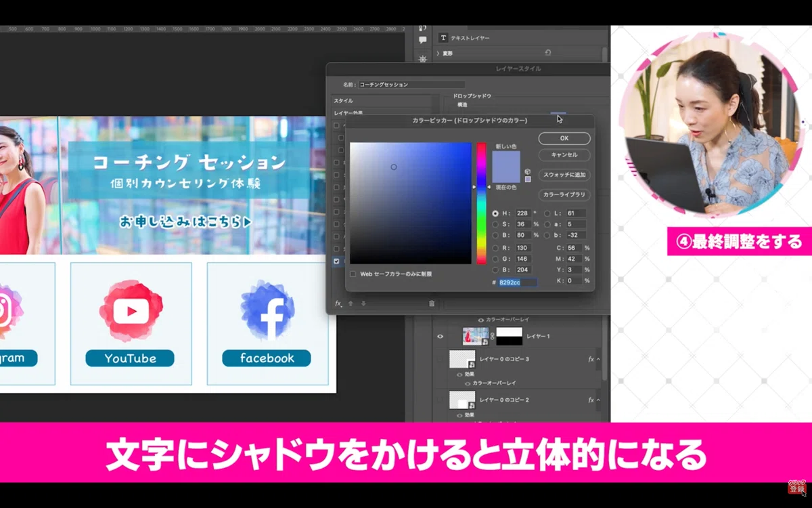Click the reset transform arrow icon beside 変形
Screen dimensions: 812x508
click(x=547, y=53)
